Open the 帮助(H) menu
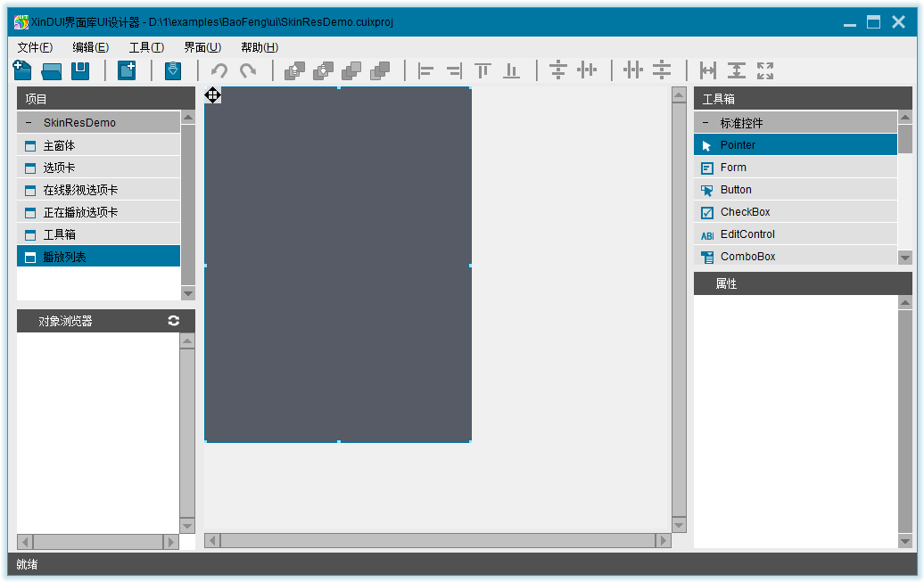 260,47
